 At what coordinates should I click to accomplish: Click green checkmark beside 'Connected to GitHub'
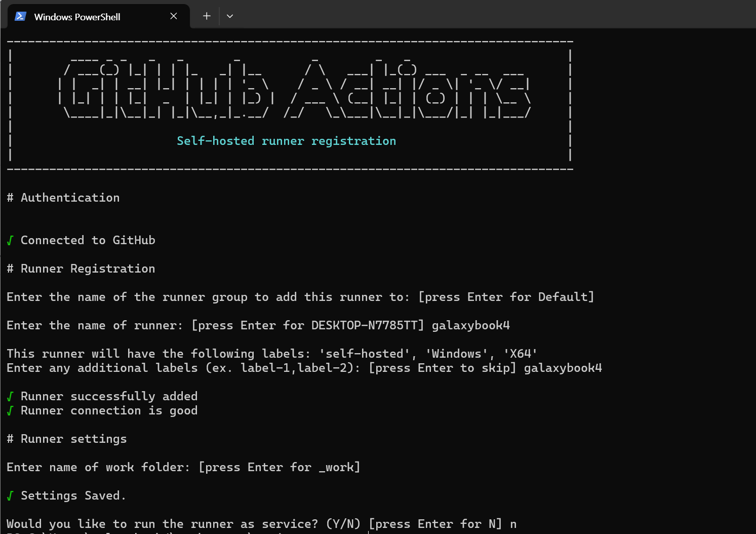(x=10, y=240)
